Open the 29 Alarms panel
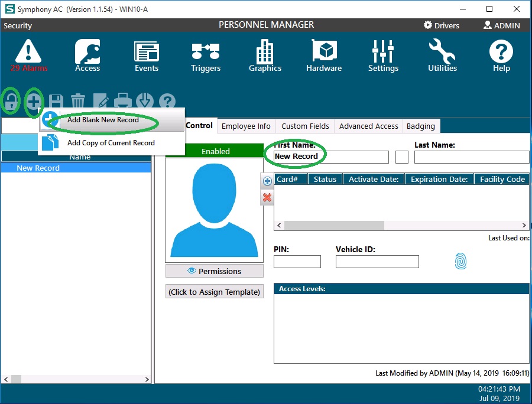The width and height of the screenshot is (532, 404). pyautogui.click(x=29, y=56)
